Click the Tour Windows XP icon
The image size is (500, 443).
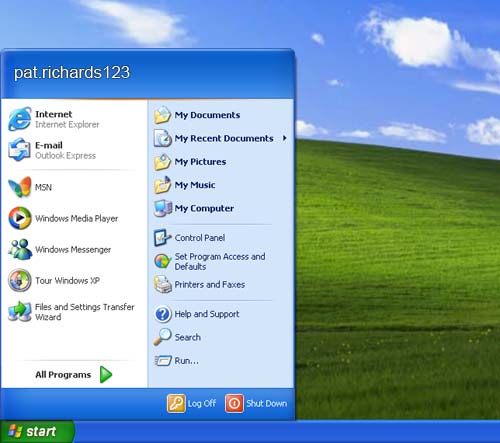coord(20,280)
